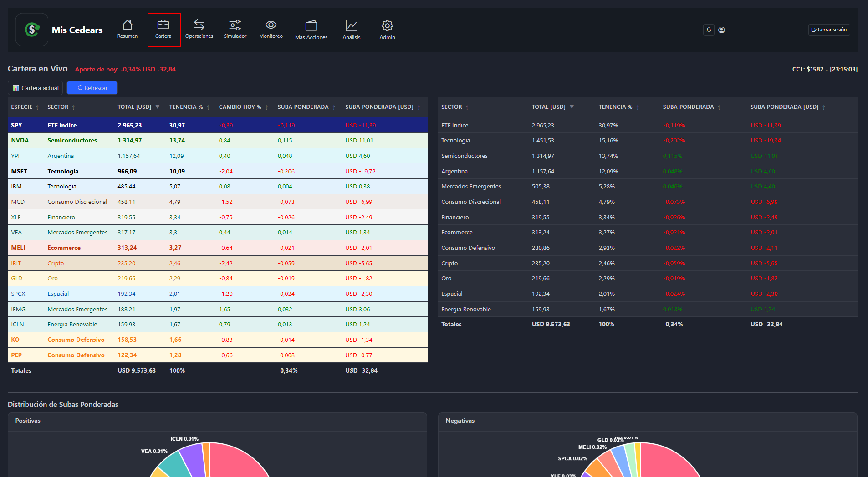Click the SPCX 0.02% pie label
Screen dimensions: 868x477
(x=572, y=458)
